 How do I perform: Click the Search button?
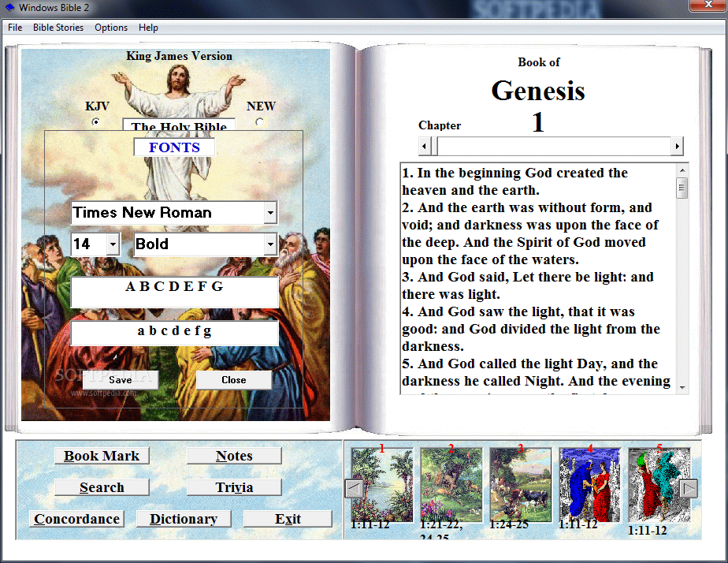click(102, 487)
